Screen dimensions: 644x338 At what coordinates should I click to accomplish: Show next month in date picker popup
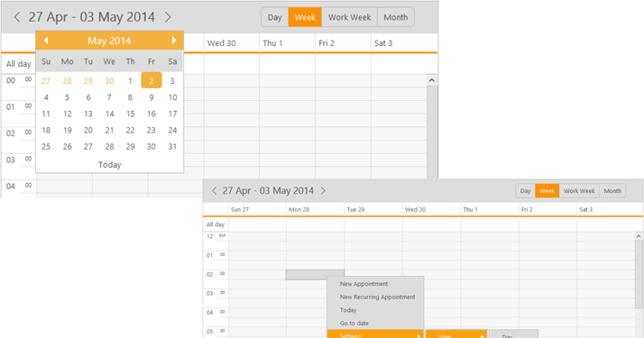click(174, 41)
